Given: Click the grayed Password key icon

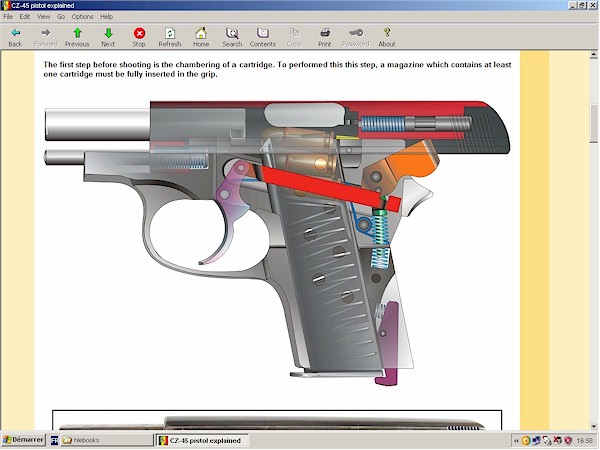Looking at the screenshot, I should pyautogui.click(x=356, y=33).
